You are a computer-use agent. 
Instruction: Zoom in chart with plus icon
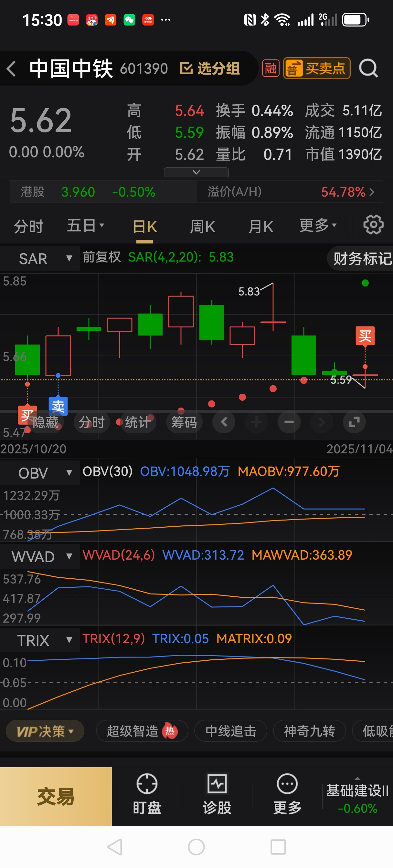pos(256,422)
